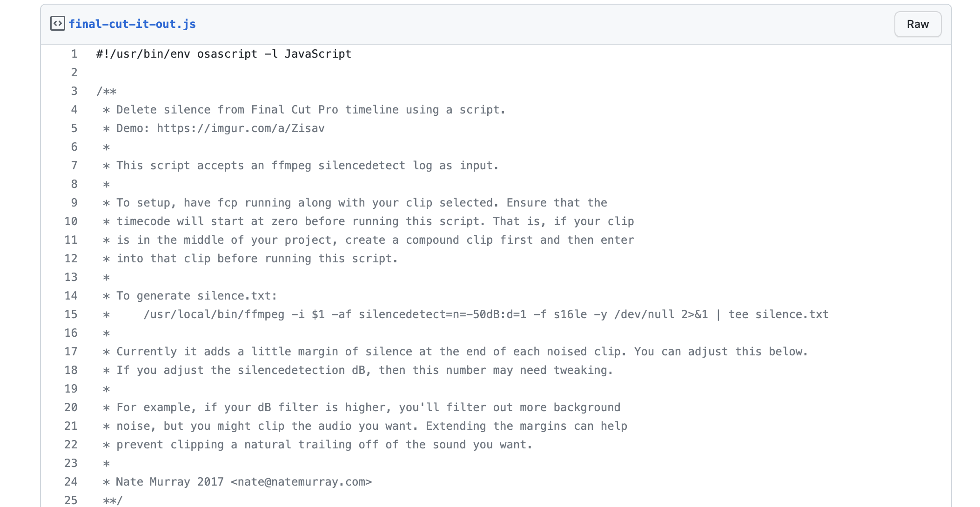Screen dimensions: 980x507
Task: Select line number 20
Action: pyautogui.click(x=71, y=407)
